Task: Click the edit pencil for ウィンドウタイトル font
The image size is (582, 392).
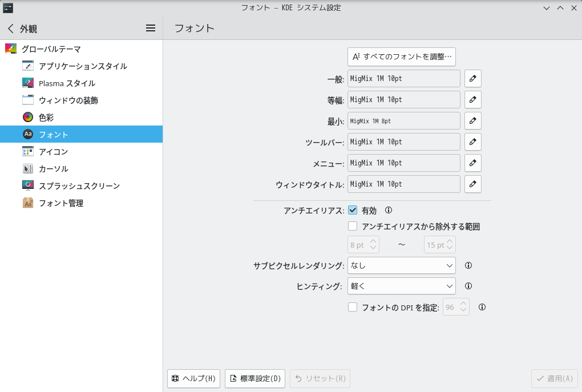Action: [x=472, y=184]
